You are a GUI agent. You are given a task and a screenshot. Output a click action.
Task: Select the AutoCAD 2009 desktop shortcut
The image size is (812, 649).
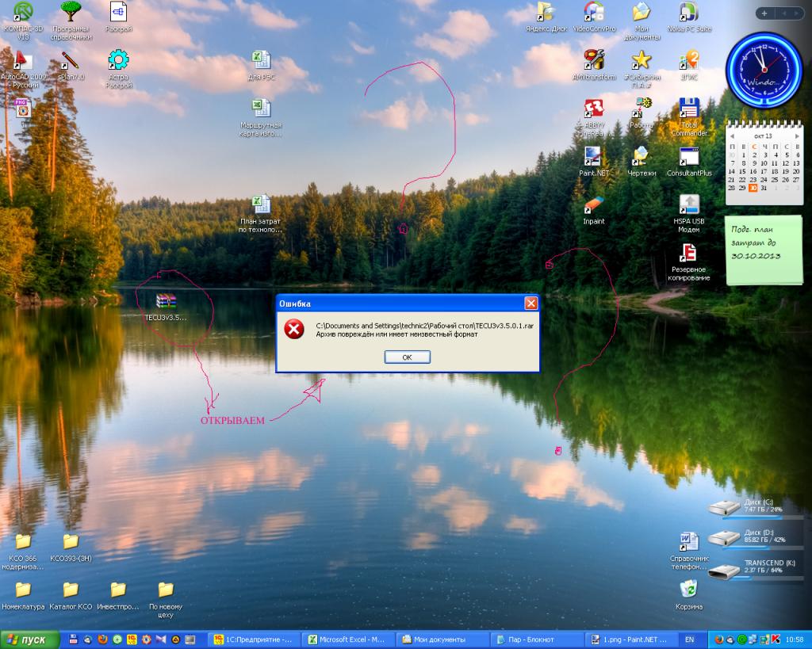tap(23, 61)
